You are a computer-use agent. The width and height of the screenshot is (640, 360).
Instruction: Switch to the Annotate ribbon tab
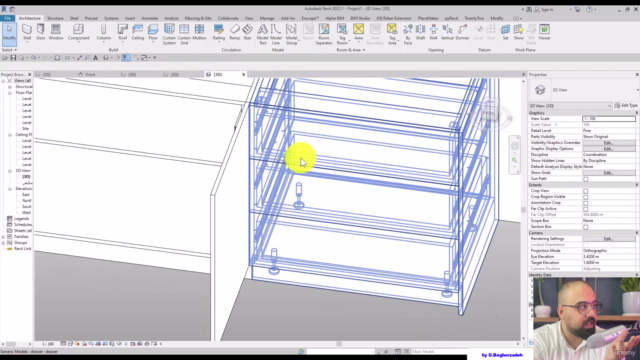(x=149, y=18)
